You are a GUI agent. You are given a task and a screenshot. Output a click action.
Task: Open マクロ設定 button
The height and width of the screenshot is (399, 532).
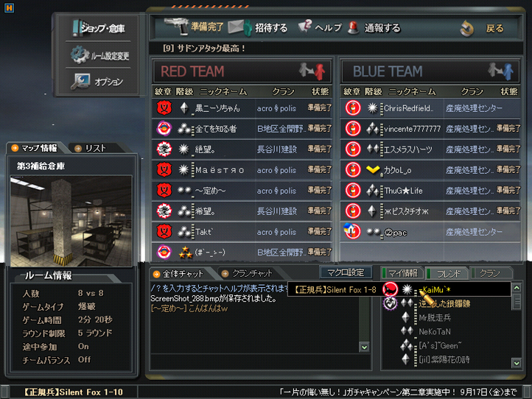(x=346, y=272)
